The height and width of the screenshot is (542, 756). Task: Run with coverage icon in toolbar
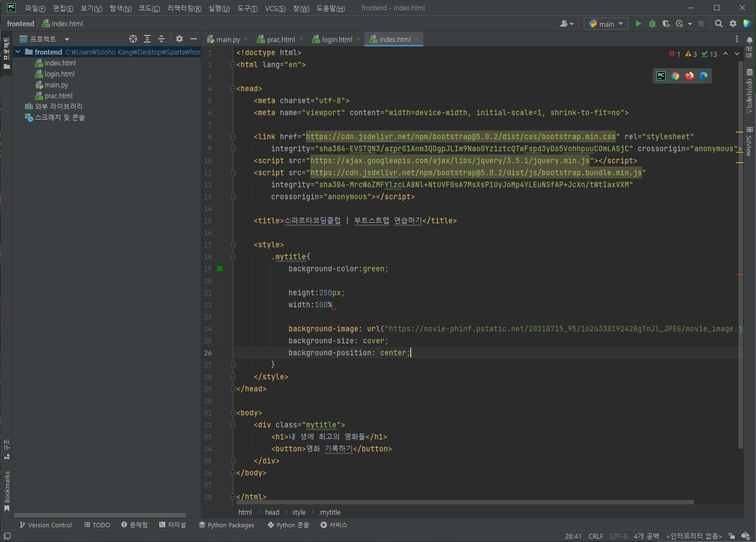pos(666,23)
